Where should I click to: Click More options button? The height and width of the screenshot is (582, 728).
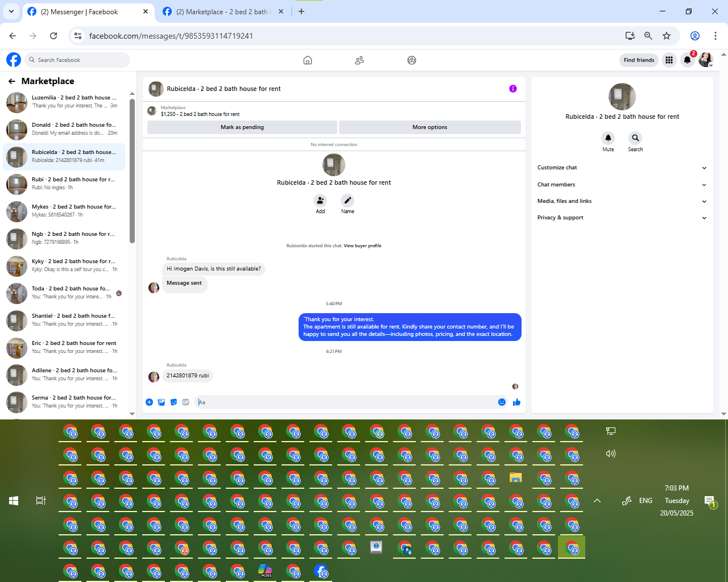[x=430, y=127]
